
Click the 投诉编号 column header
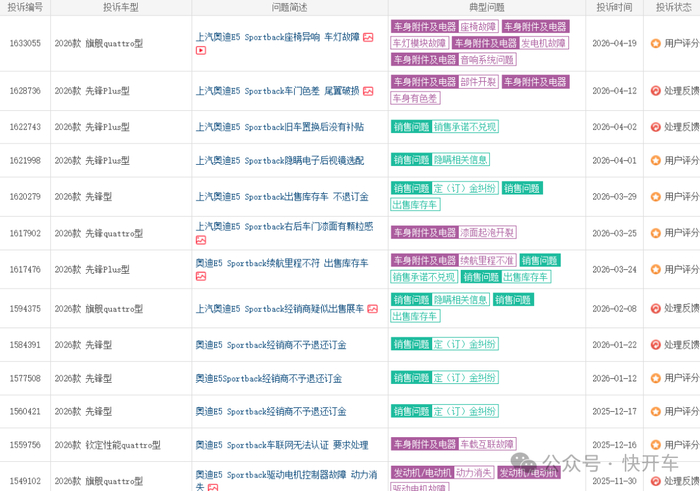[25, 7]
